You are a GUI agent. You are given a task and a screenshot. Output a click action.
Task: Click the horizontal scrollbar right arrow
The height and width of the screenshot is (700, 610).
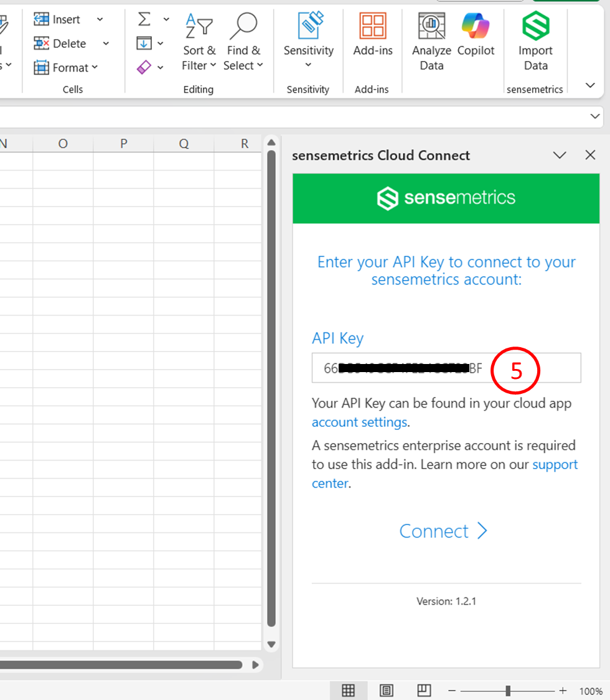(x=255, y=665)
